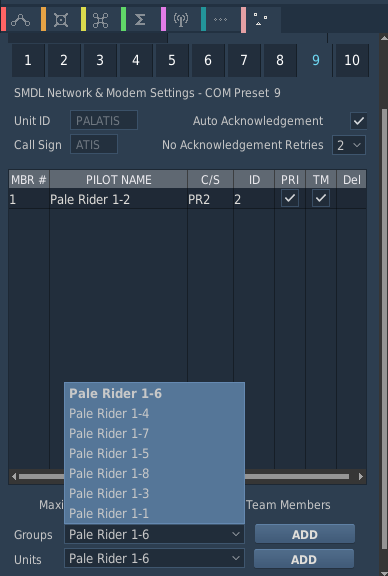Select COM preset 3
Image resolution: width=388 pixels, height=576 pixels.
click(100, 60)
